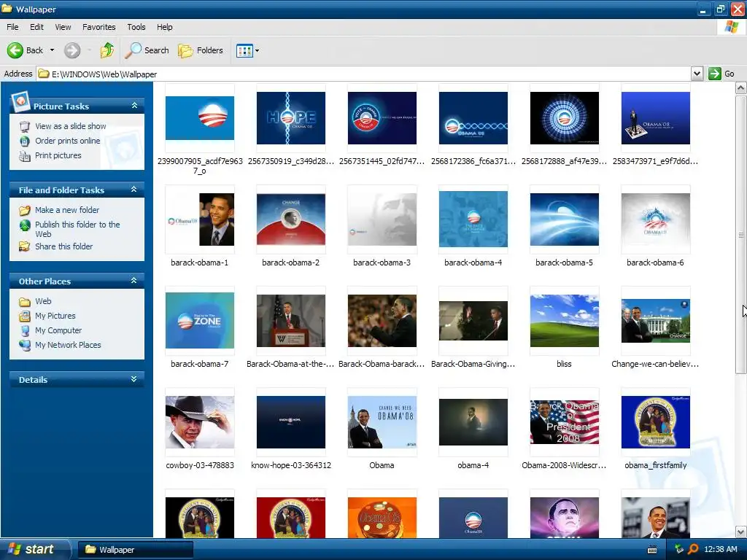Click the green Go button
The width and height of the screenshot is (747, 560).
[721, 74]
